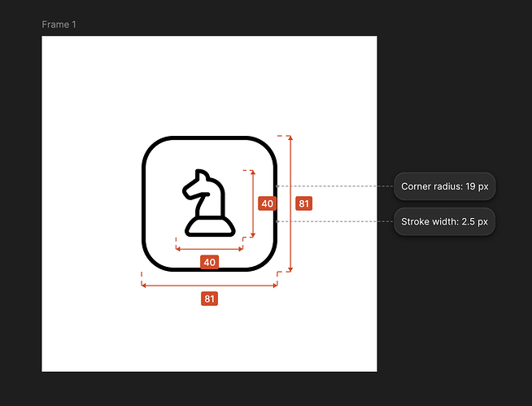Click the red horizontal 81 dimension line
532x406 pixels.
(175, 286)
